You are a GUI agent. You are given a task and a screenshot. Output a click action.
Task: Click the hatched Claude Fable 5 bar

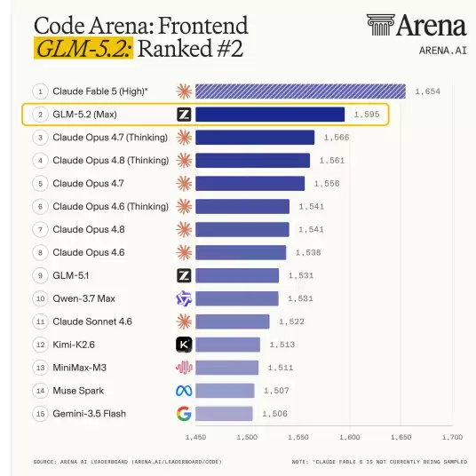click(x=300, y=91)
